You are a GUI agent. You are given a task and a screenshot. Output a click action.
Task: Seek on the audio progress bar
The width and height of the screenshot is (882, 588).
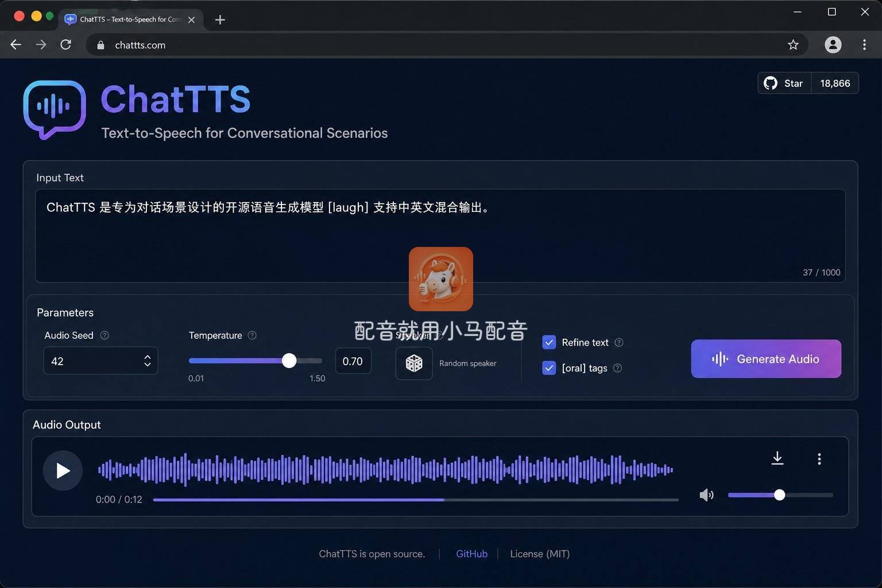(416, 500)
